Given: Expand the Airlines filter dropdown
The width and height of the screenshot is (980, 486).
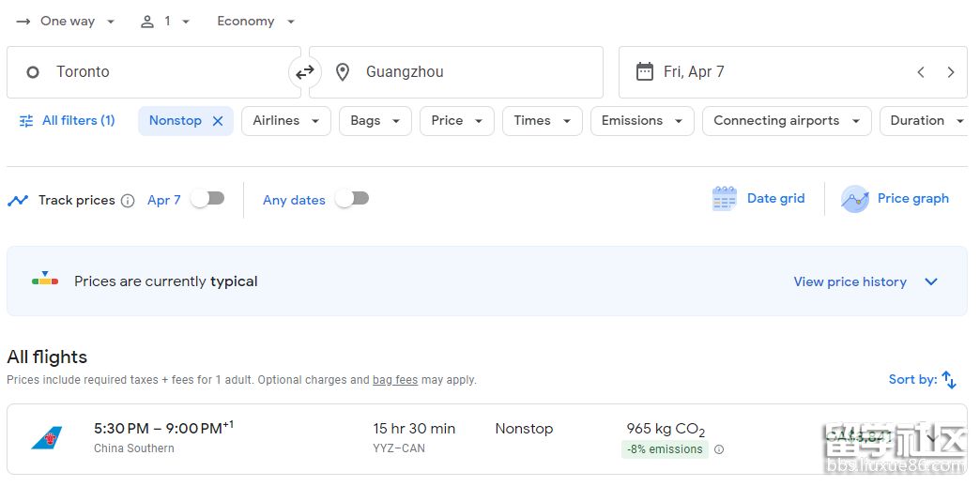Looking at the screenshot, I should (285, 121).
